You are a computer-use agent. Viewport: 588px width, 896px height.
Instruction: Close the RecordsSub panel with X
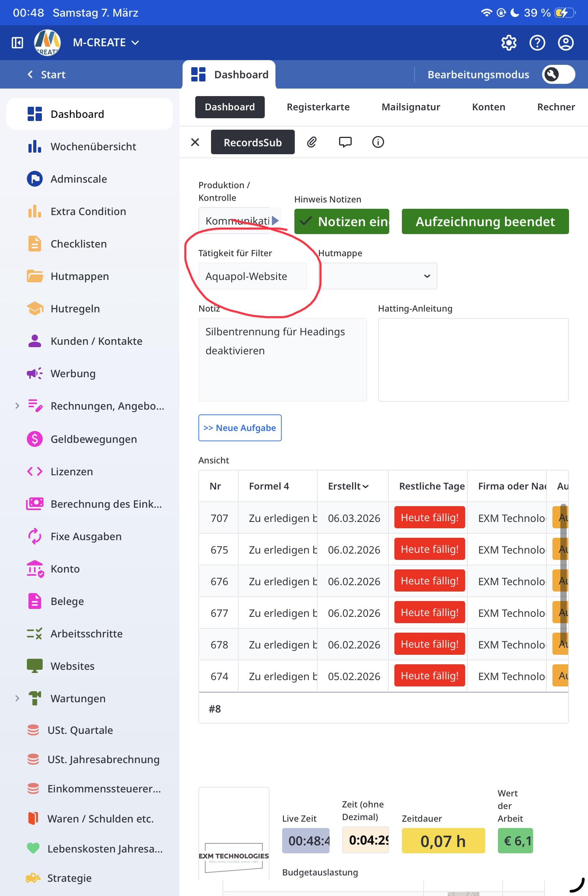tap(195, 142)
